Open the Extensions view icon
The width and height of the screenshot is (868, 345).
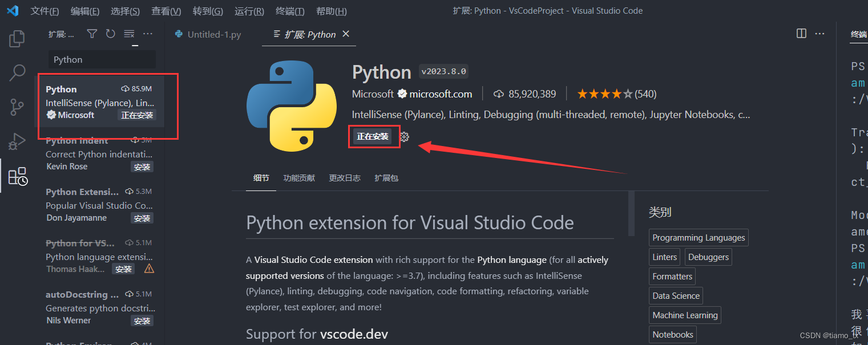coord(17,176)
